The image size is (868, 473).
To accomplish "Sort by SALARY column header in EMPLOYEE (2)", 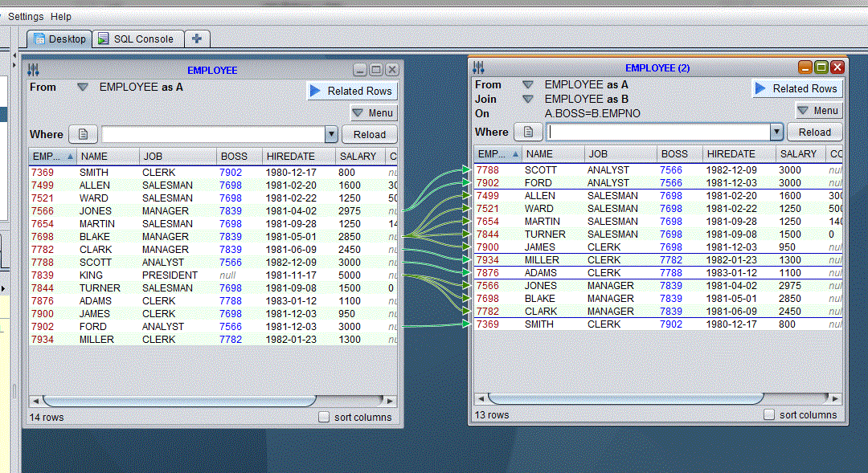I will (800, 154).
